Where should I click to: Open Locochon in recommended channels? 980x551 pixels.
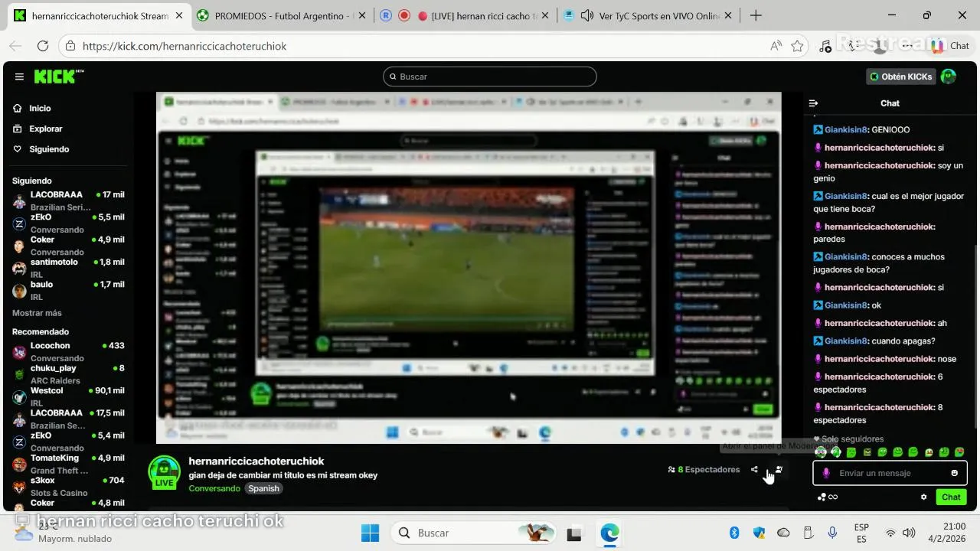[67, 351]
